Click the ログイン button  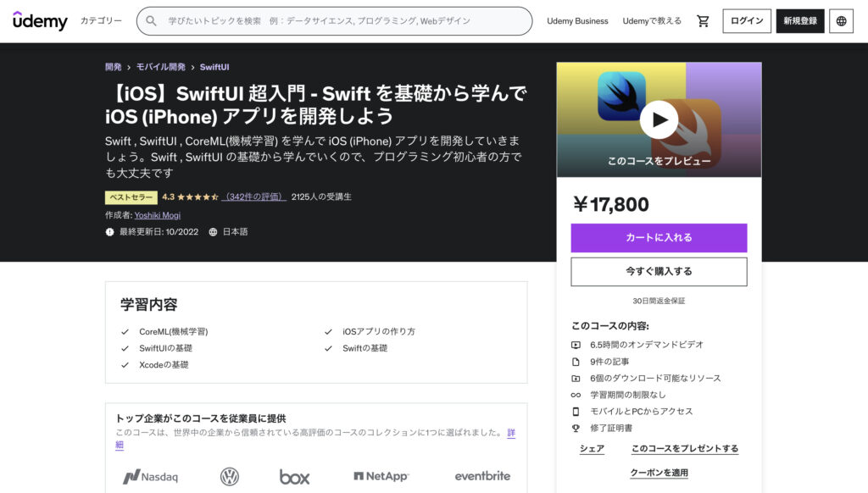pyautogui.click(x=747, y=21)
